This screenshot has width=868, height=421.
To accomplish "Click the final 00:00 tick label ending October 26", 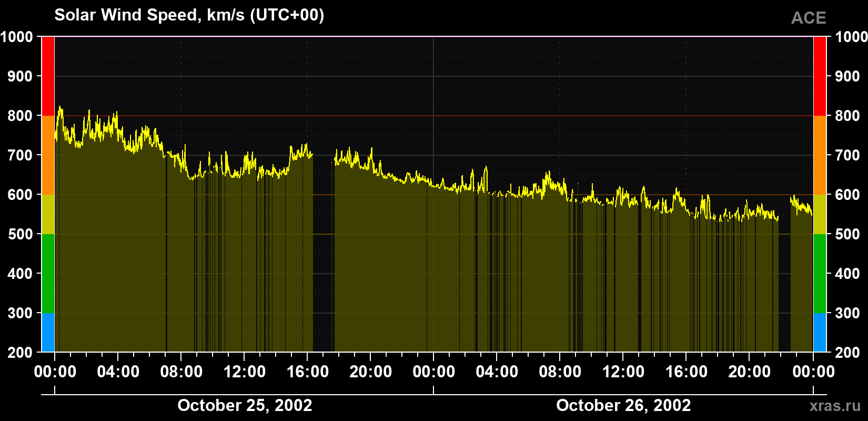I will pyautogui.click(x=813, y=372).
